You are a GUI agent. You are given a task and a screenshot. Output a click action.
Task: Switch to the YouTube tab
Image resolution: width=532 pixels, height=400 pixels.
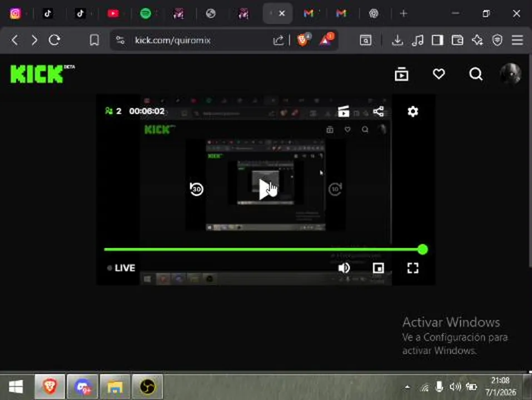click(113, 13)
